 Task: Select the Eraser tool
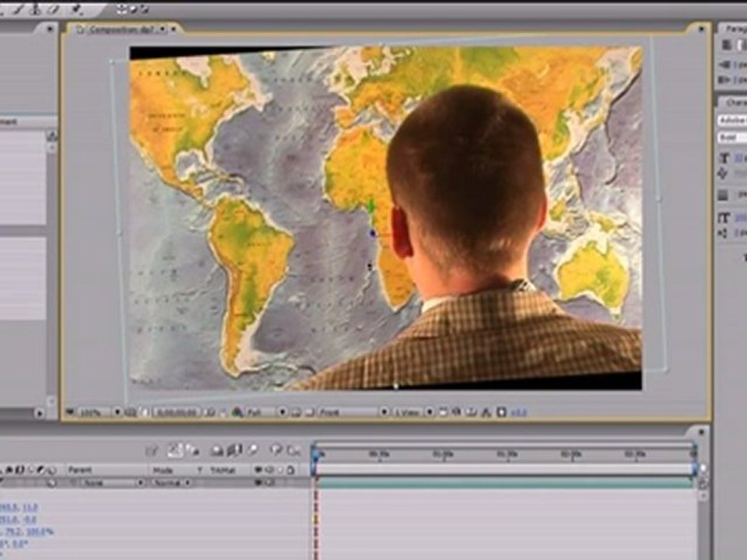54,9
